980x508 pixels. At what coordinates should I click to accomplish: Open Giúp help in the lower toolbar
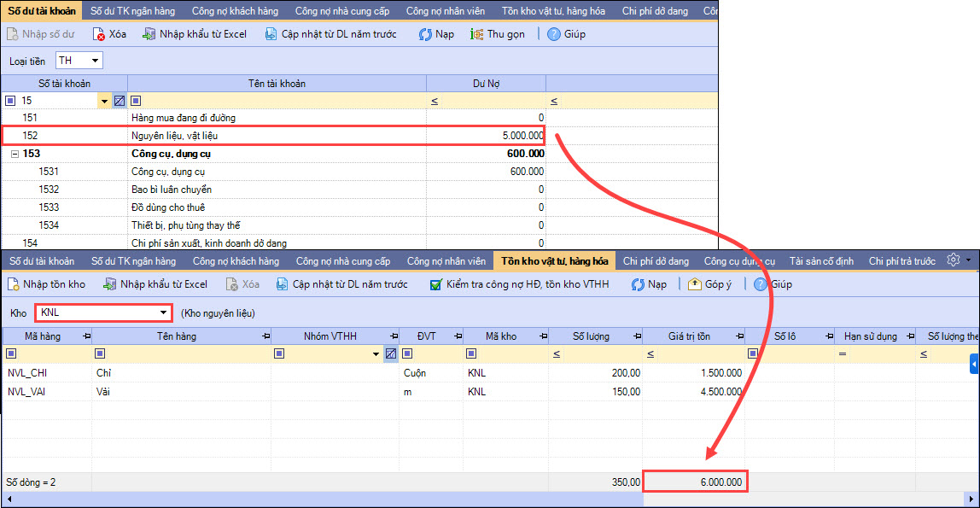click(773, 284)
